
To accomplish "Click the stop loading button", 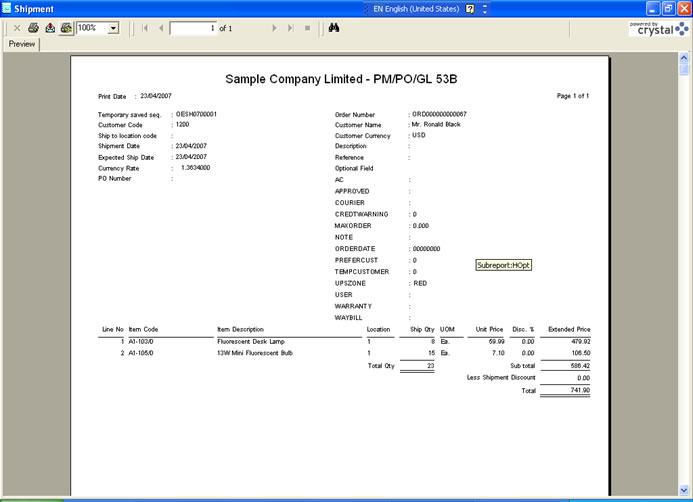I will 307,28.
